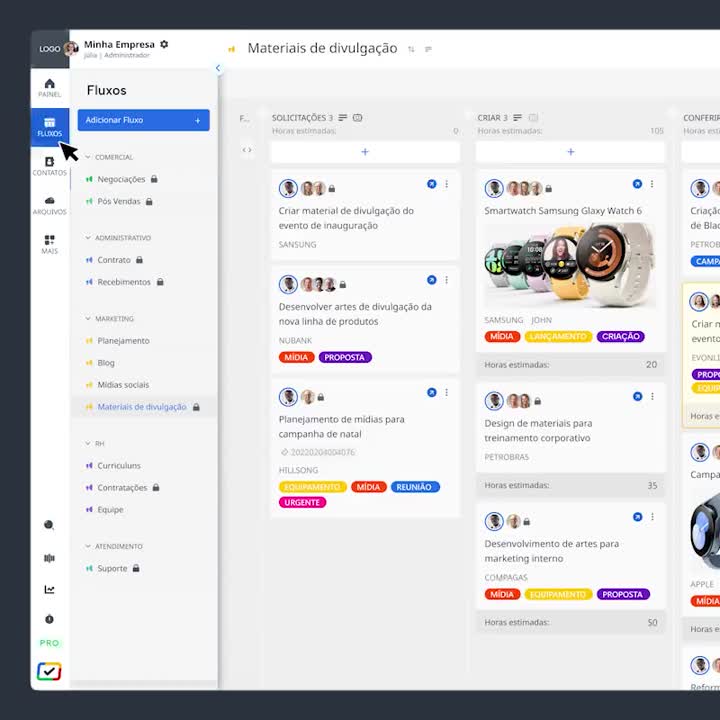The height and width of the screenshot is (720, 720).
Task: Open menu of evento de inauguração card
Action: coord(446,184)
